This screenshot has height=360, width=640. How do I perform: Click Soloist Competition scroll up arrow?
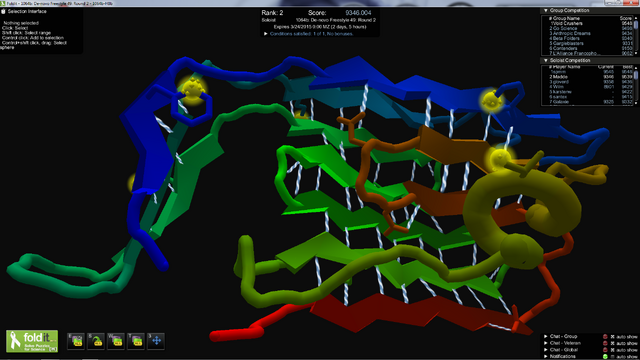636,67
